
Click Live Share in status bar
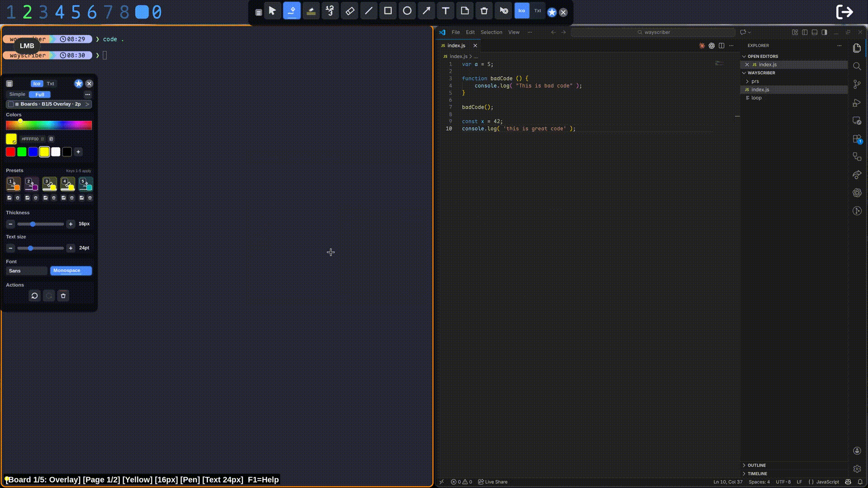(493, 482)
